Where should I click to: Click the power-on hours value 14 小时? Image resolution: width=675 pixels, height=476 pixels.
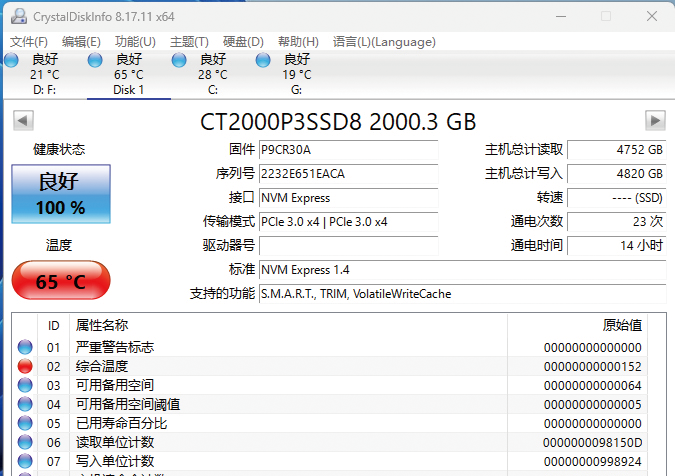point(616,246)
